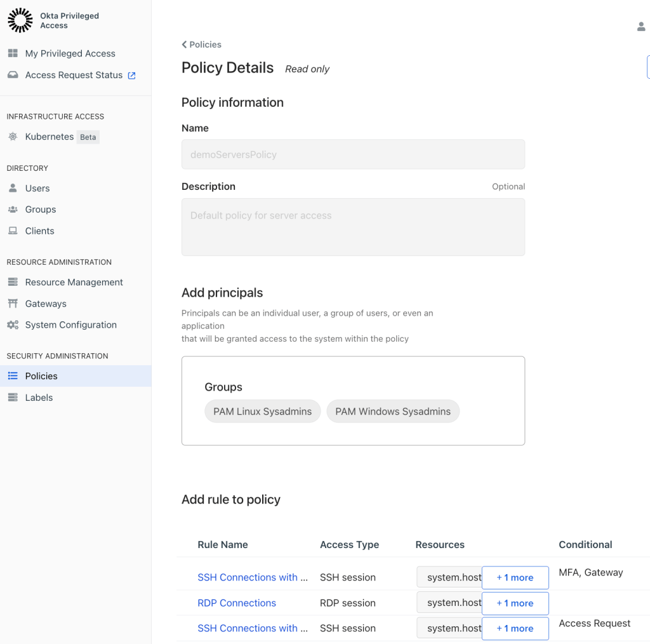Click the Kubernetes helm wheel icon
The image size is (650, 644).
13,137
